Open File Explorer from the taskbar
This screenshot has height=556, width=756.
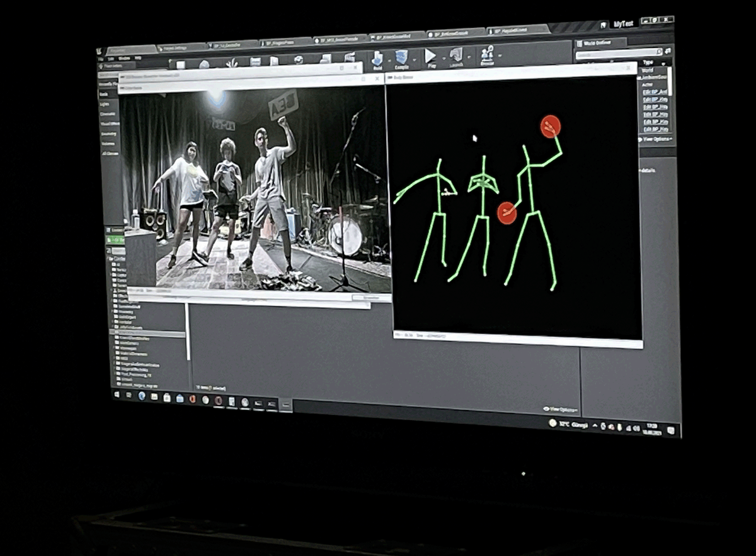point(154,397)
